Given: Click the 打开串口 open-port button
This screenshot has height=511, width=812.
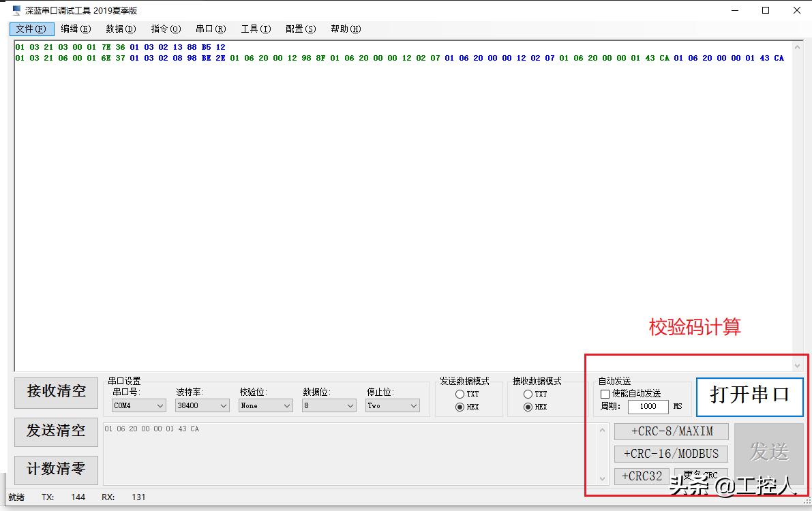Looking at the screenshot, I should [749, 397].
